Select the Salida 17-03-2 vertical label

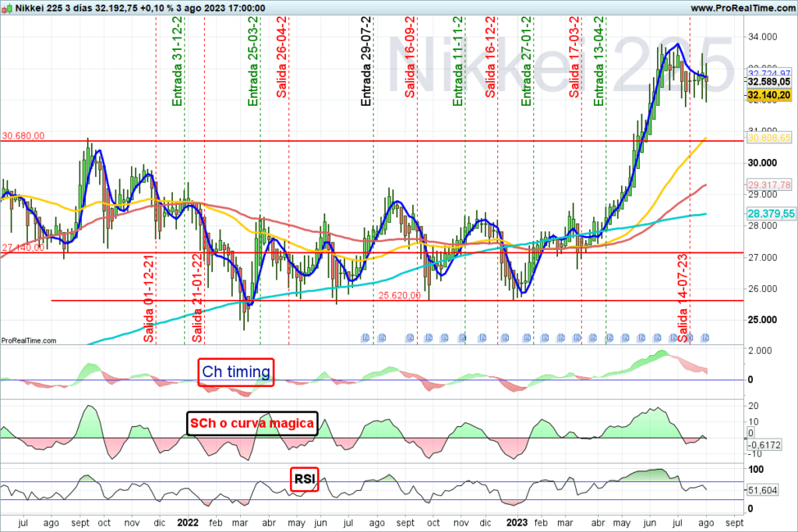point(574,57)
